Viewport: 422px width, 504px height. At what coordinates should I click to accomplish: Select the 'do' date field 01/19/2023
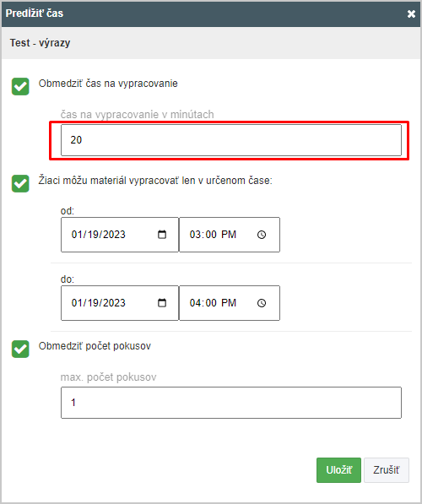[x=120, y=303]
